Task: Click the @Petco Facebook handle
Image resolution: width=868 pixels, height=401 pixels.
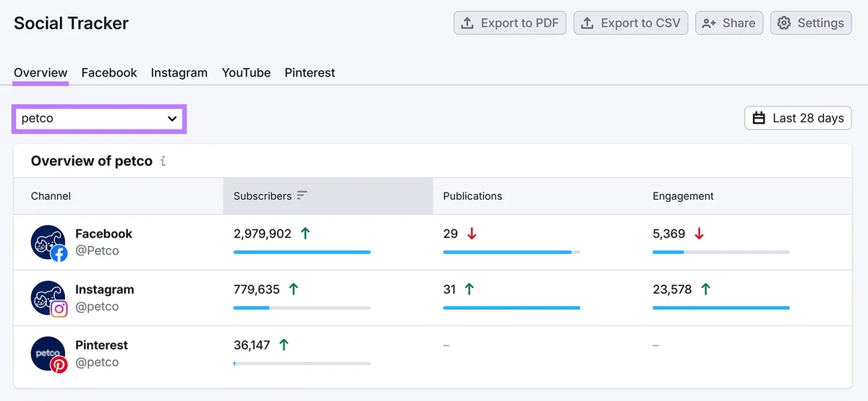Action: pyautogui.click(x=97, y=250)
